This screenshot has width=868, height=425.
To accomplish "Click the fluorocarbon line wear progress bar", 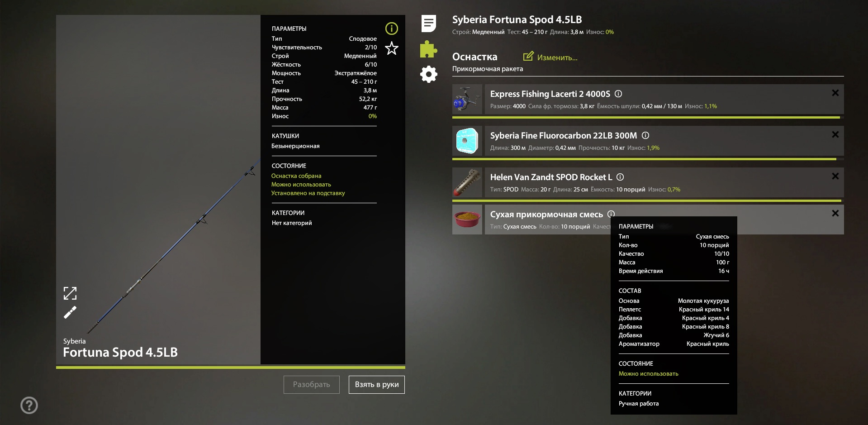I will pyautogui.click(x=648, y=159).
